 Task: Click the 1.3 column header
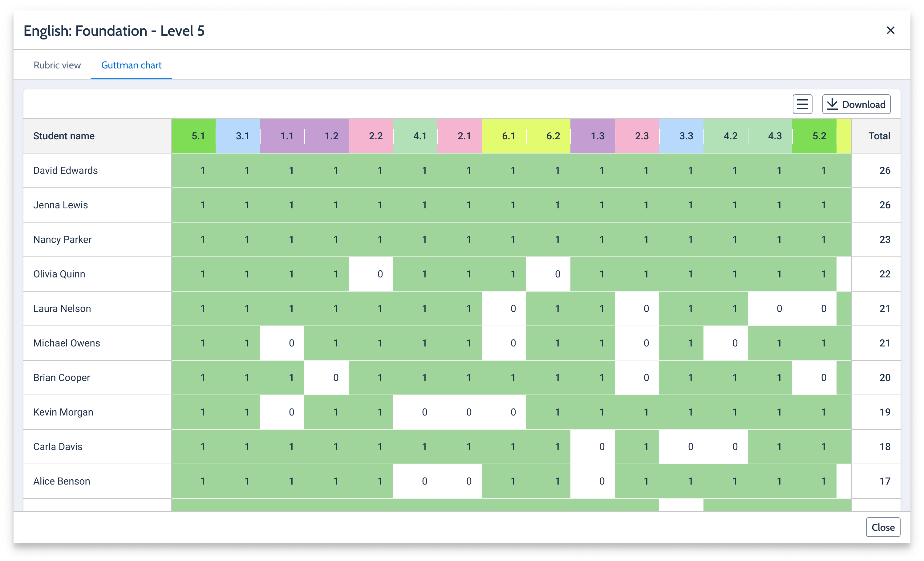click(x=593, y=136)
